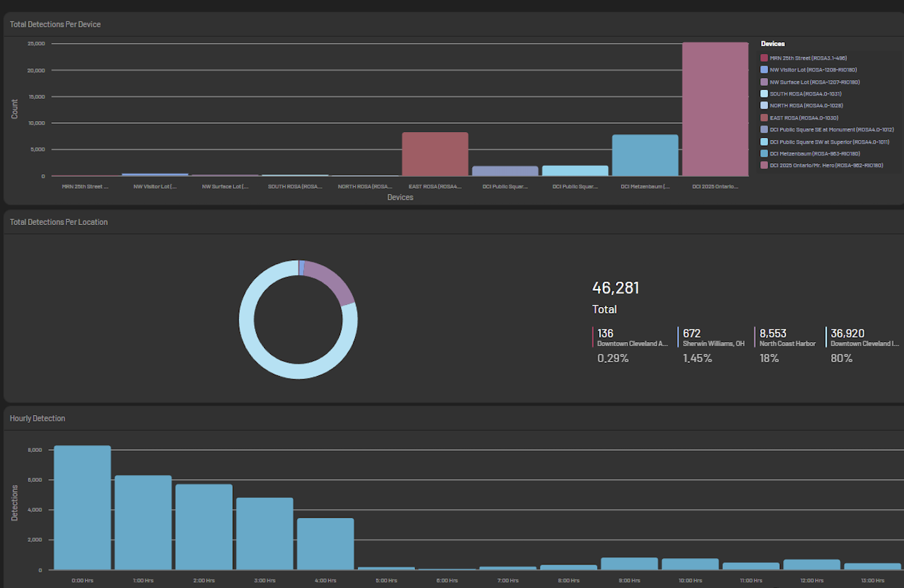Click the 13:00 Hrs axis label
Image resolution: width=904 pixels, height=588 pixels.
pos(873,580)
